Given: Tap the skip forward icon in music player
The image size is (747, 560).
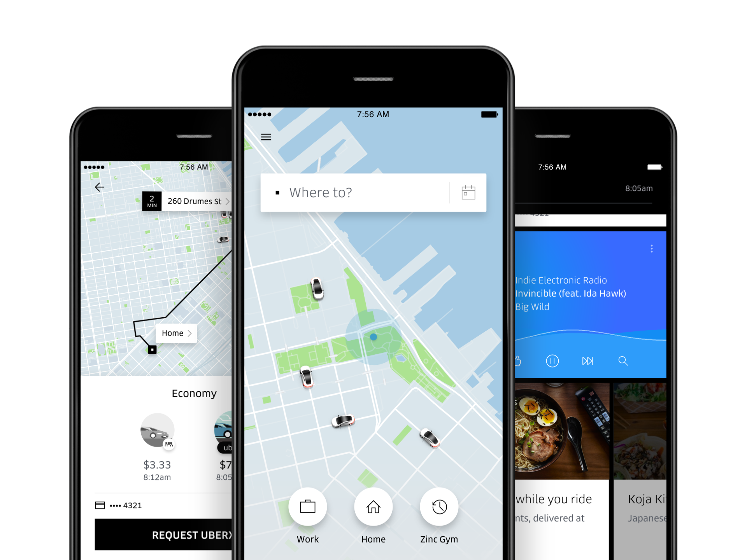Looking at the screenshot, I should [x=588, y=360].
